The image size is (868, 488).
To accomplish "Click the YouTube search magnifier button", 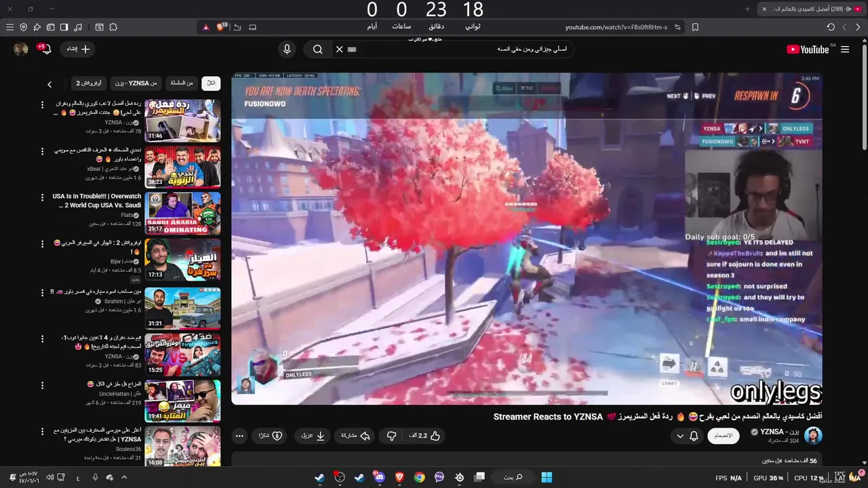I will point(317,49).
